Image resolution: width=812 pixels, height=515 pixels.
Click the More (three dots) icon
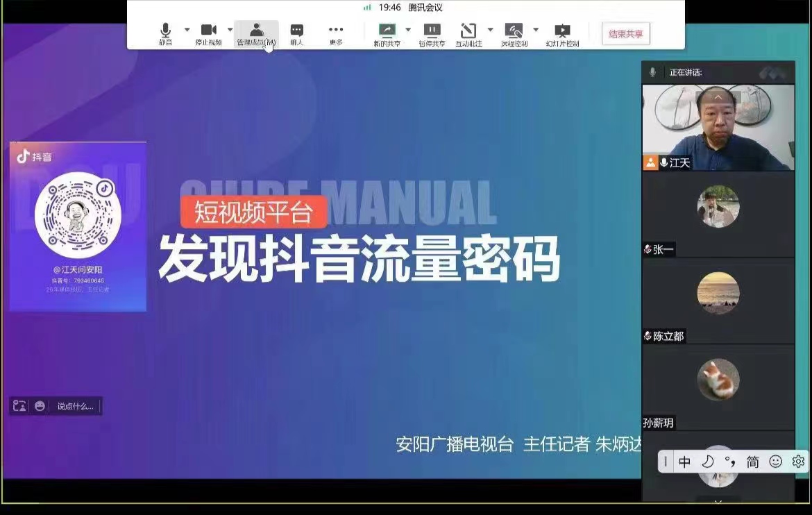tap(336, 33)
